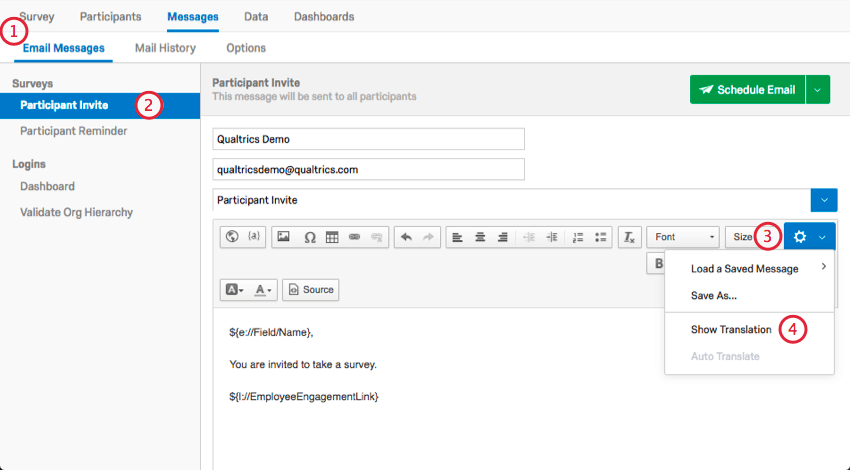Click the Schedule Email button
850x470 pixels.
748,89
